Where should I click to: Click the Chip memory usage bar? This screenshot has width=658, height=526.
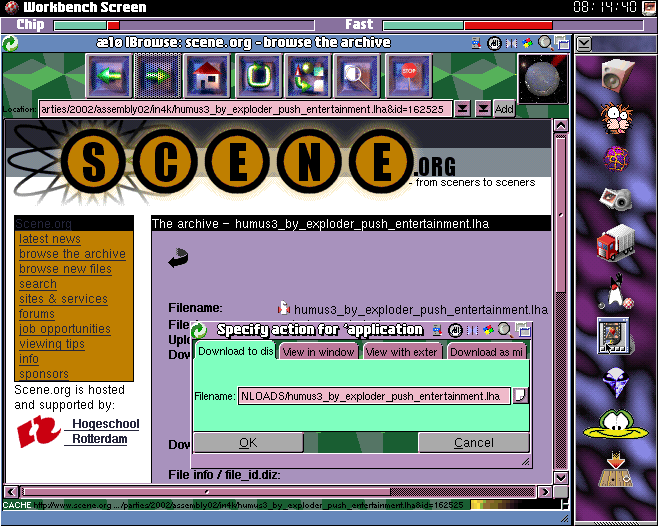[x=184, y=26]
